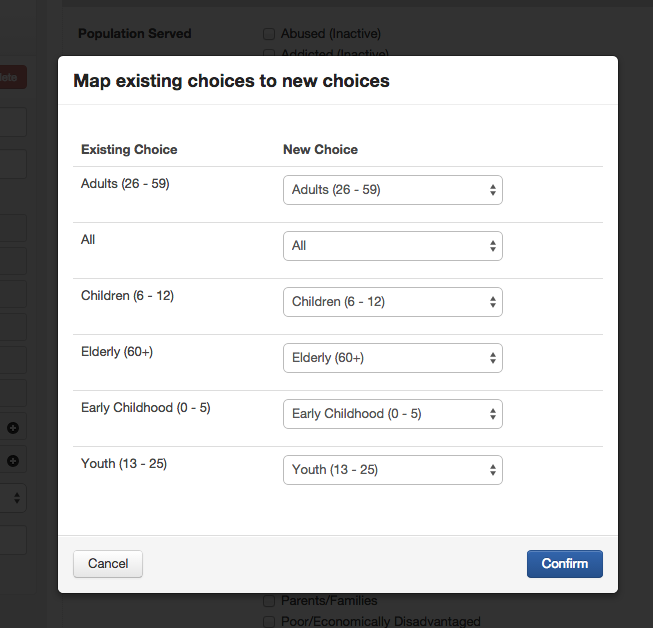Click the 'New Choice' column header
653x628 pixels.
[320, 150]
